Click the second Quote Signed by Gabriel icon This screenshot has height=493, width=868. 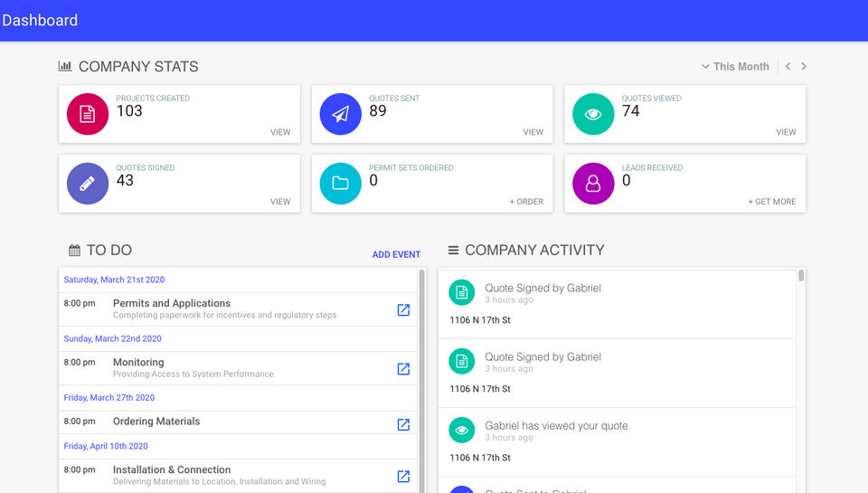click(462, 361)
